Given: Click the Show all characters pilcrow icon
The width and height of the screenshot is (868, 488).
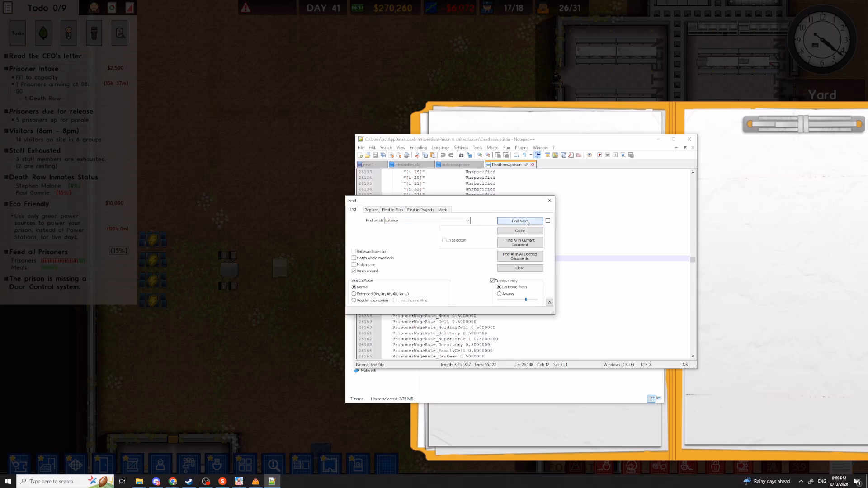Looking at the screenshot, I should pyautogui.click(x=524, y=155).
